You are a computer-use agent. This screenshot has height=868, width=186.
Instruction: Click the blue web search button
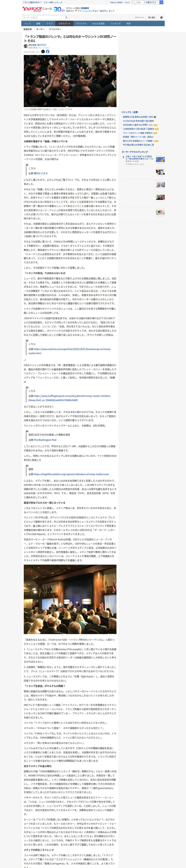click(x=161, y=2)
